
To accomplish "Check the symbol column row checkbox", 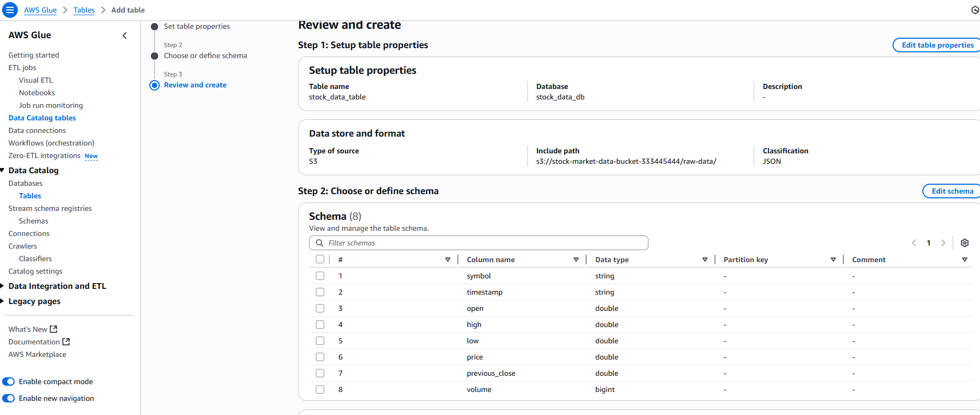I will [x=320, y=276].
